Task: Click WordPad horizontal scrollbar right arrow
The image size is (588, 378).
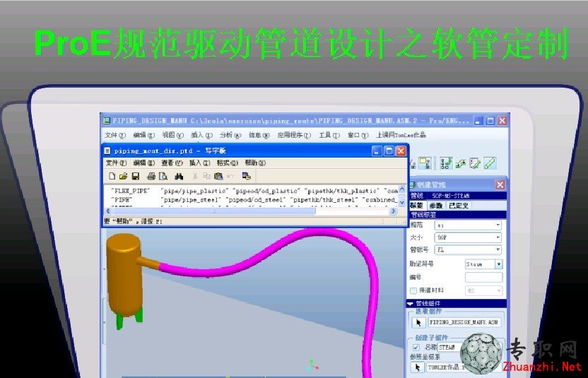Action: (394, 211)
